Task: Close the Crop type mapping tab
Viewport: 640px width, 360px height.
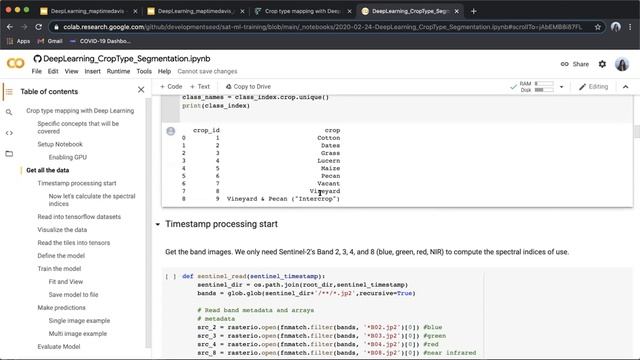Action: (x=349, y=11)
